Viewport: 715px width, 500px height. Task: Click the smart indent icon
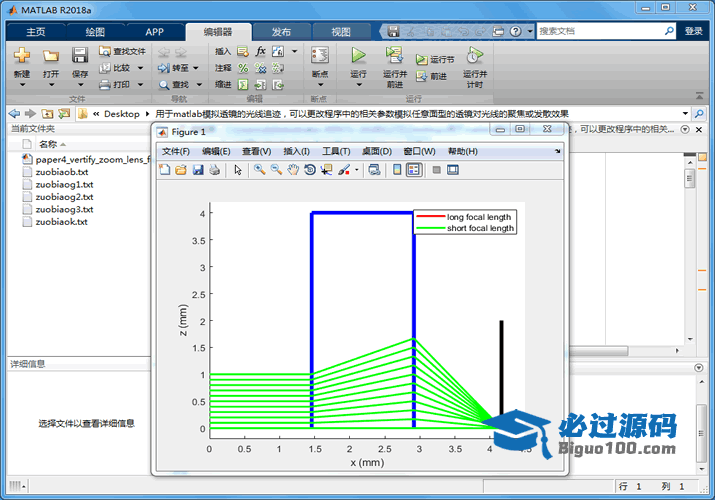pos(243,85)
